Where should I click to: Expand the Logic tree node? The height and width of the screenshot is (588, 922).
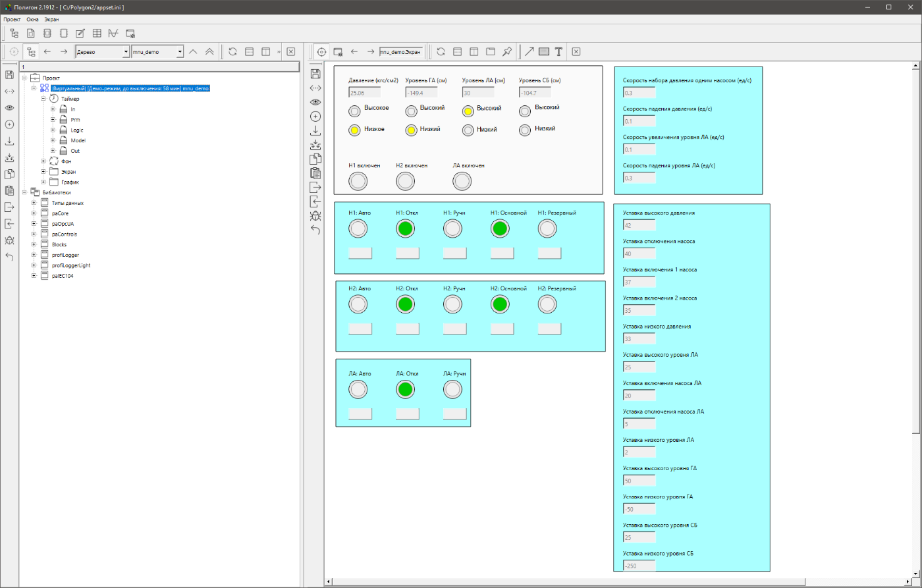pyautogui.click(x=53, y=130)
